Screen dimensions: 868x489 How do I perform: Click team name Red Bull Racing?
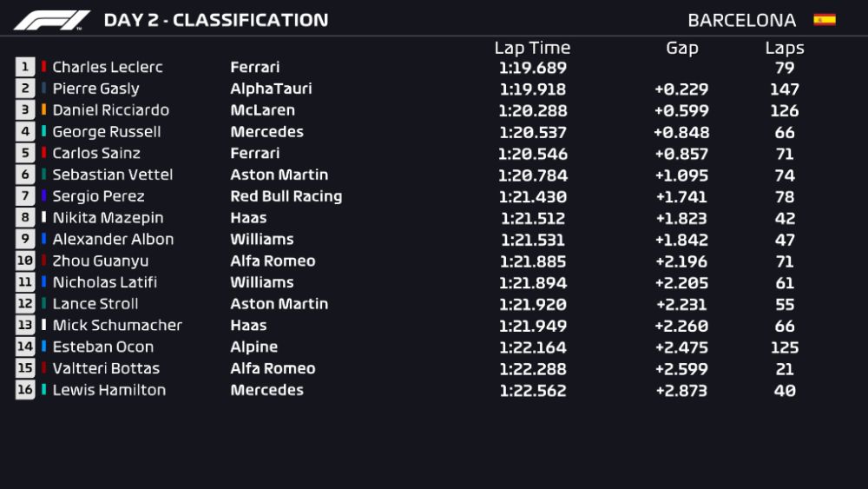286,196
